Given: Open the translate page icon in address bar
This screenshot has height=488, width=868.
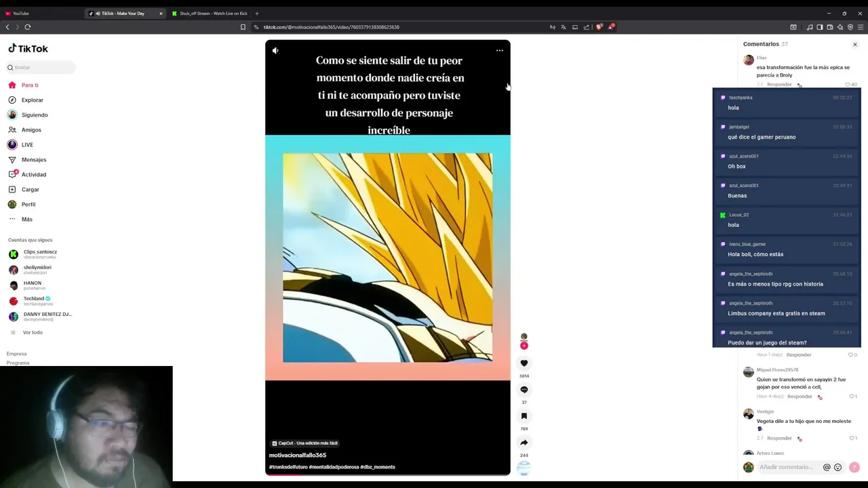Looking at the screenshot, I should point(564,27).
